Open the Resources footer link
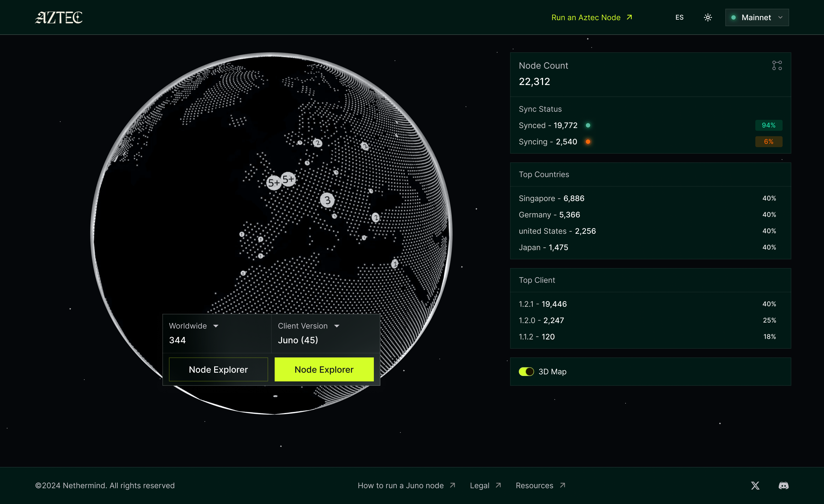 (x=540, y=485)
